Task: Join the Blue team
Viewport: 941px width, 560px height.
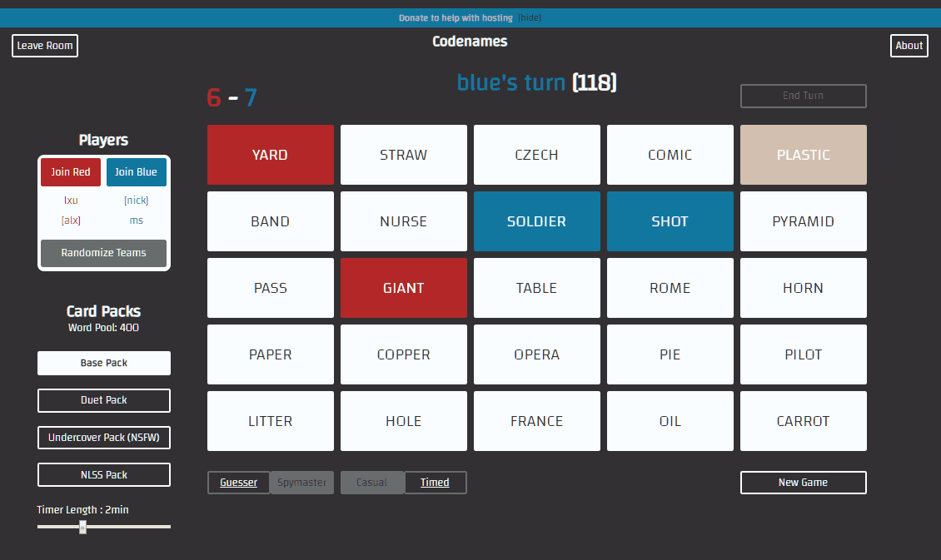Action: click(x=136, y=172)
